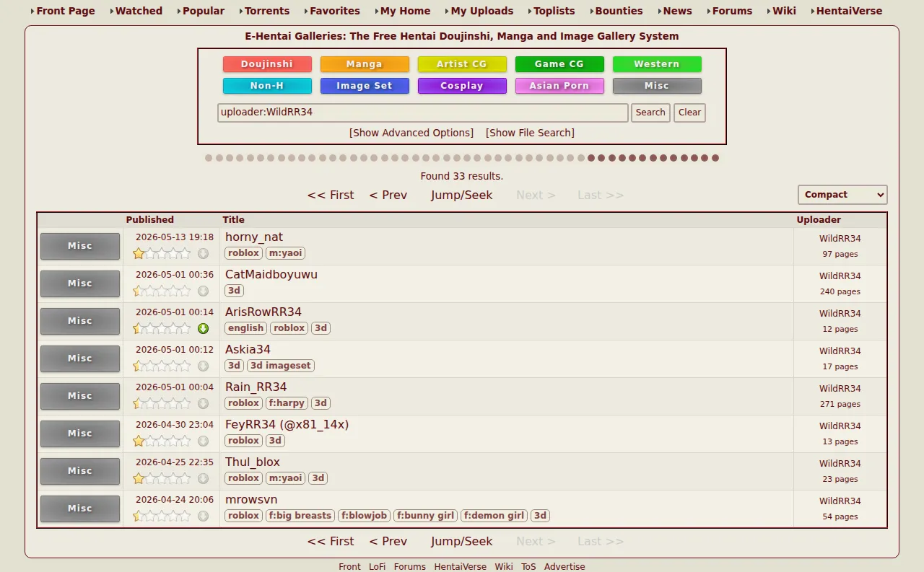Click the torrent icon in the CatMaidboyuwu row
Image resolution: width=924 pixels, height=572 pixels.
pos(204,291)
